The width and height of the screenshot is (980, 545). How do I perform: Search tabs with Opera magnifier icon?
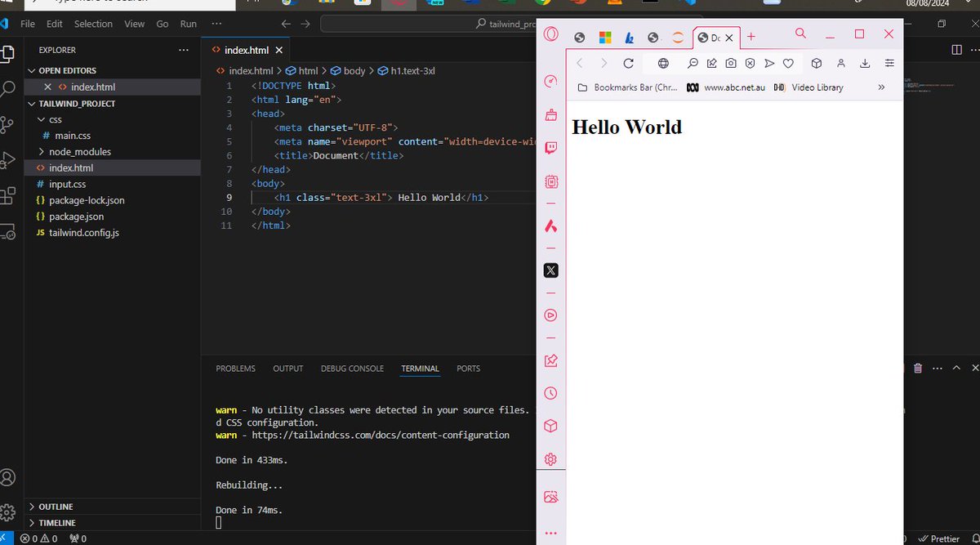(800, 34)
